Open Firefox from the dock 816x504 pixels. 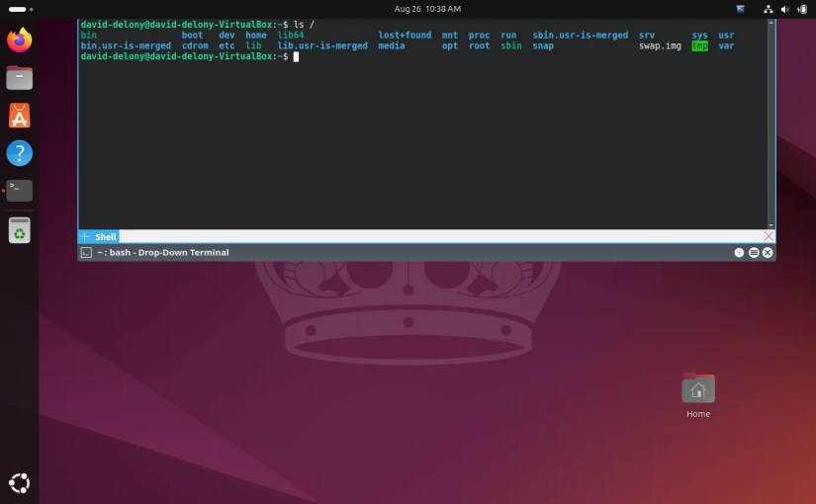[19, 41]
